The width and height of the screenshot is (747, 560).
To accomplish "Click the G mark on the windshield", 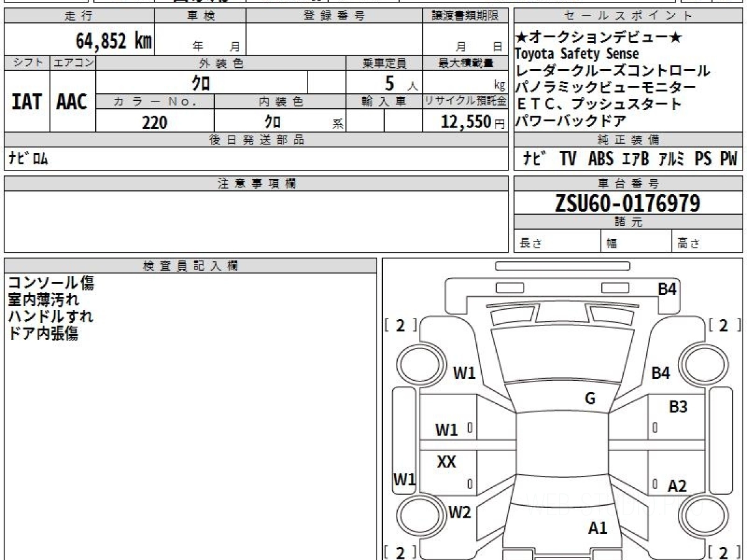I will (x=590, y=399).
